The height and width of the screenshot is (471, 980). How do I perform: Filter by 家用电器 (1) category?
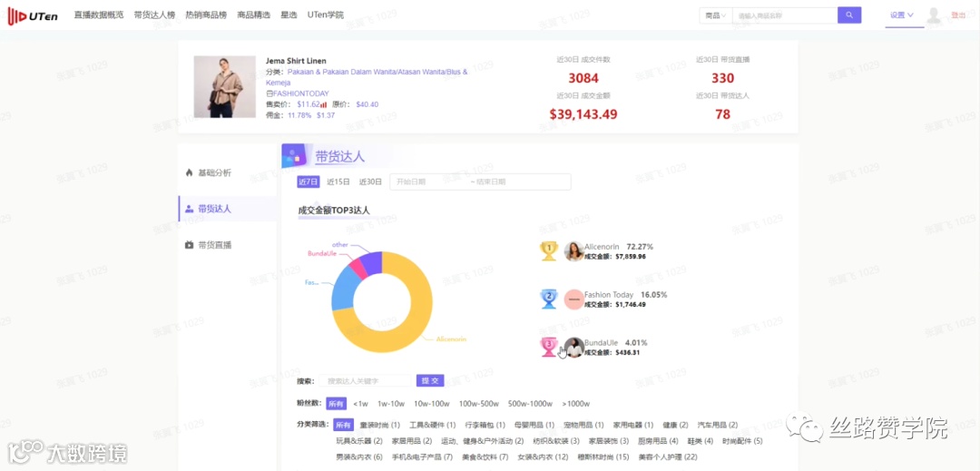click(633, 426)
